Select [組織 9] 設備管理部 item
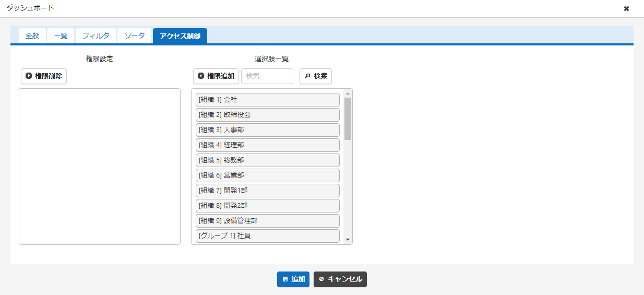The width and height of the screenshot is (644, 295). (268, 220)
